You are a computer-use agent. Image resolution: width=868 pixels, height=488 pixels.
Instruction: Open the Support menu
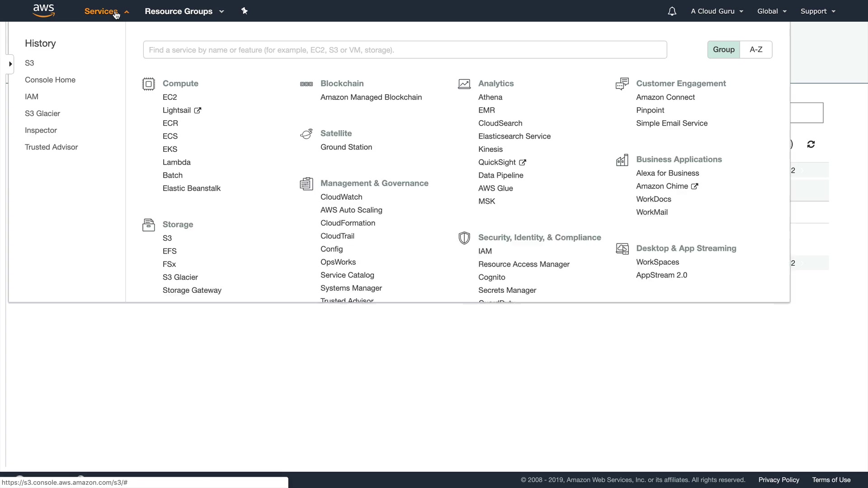click(817, 11)
